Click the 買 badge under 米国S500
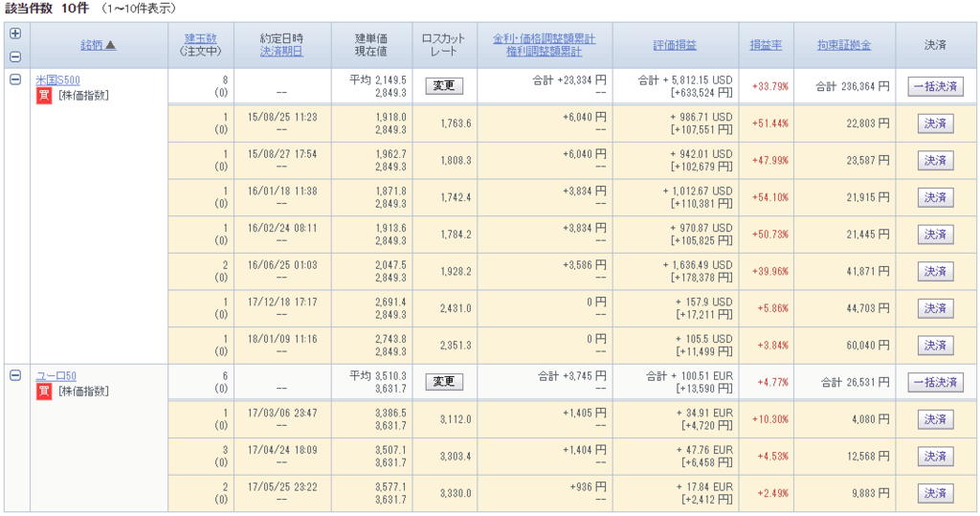The height and width of the screenshot is (516, 980). click(44, 96)
